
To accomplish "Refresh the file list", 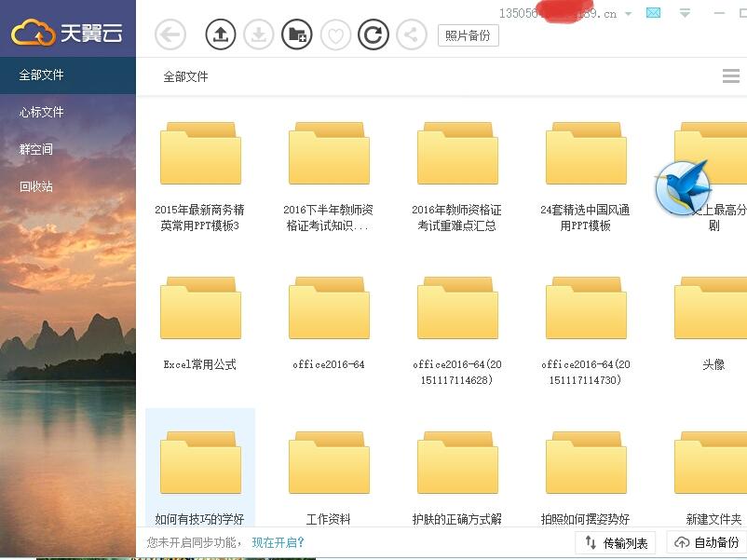I will pyautogui.click(x=373, y=34).
